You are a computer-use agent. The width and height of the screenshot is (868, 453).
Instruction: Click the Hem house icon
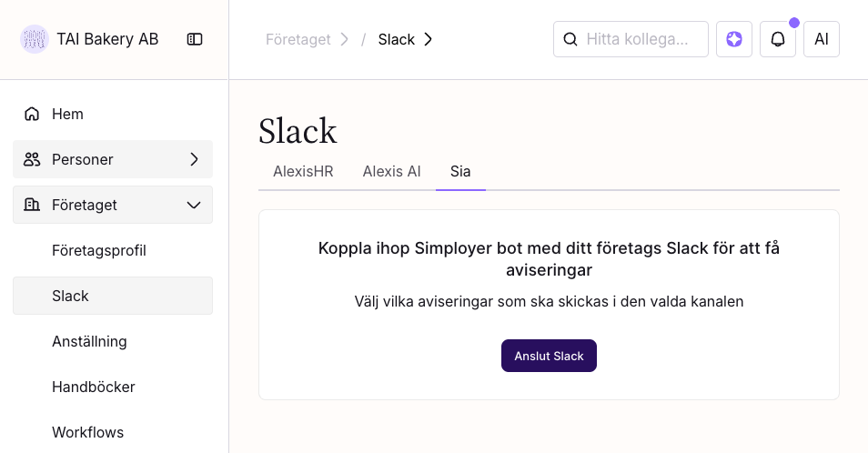(x=32, y=114)
